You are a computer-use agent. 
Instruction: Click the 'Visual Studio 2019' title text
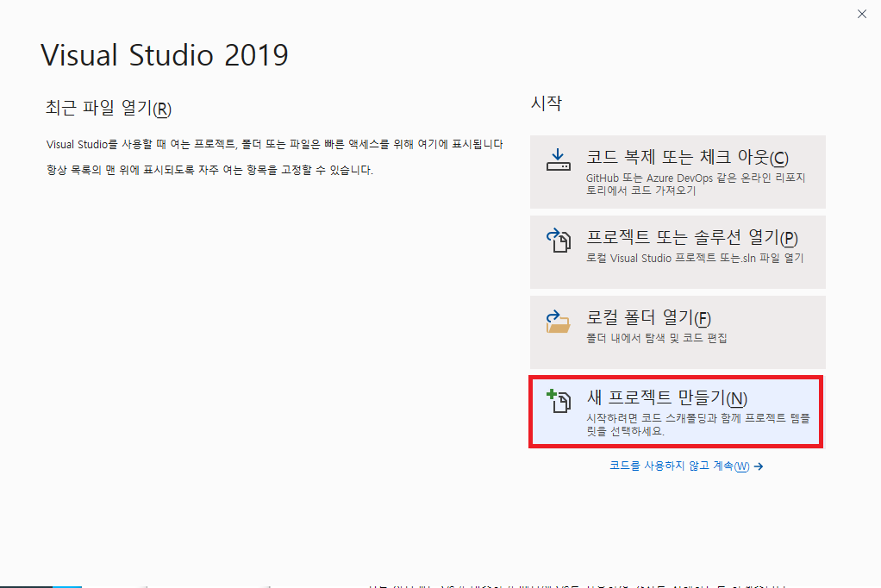[165, 55]
